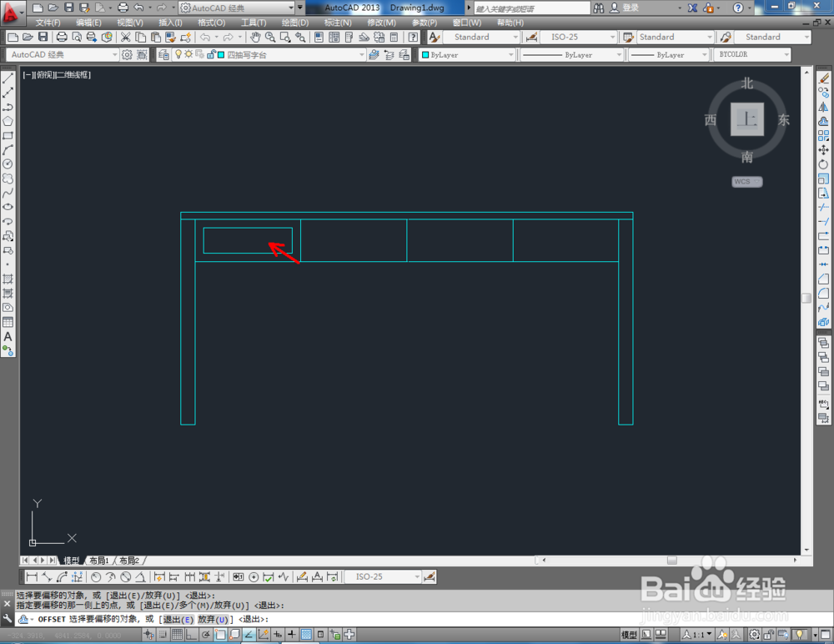Toggle Object Snap Tracking in status bar
The height and width of the screenshot is (644, 834).
coord(249,634)
